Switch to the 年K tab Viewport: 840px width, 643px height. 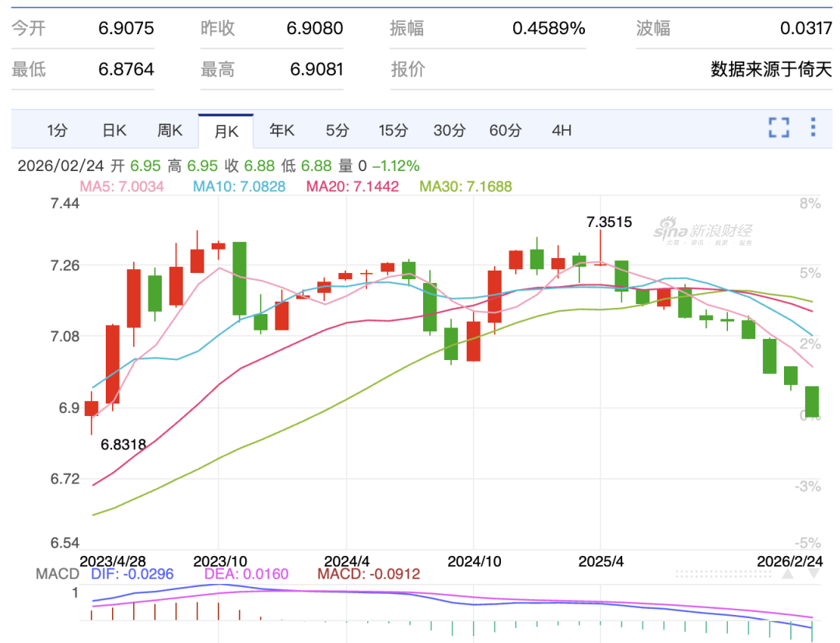click(x=282, y=130)
